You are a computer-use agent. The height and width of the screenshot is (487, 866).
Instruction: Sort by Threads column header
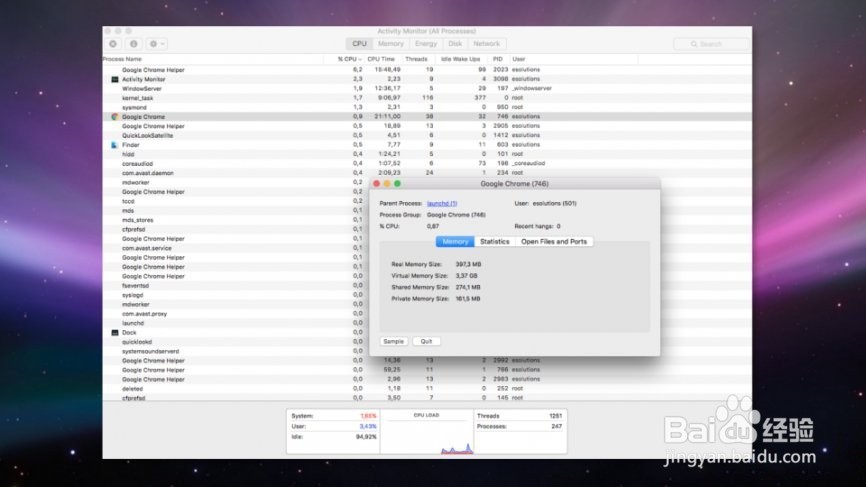point(416,59)
